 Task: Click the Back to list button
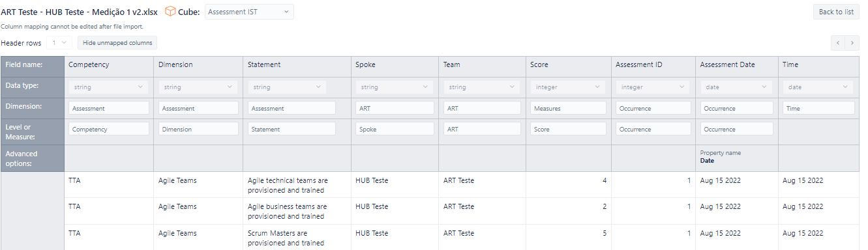point(836,12)
